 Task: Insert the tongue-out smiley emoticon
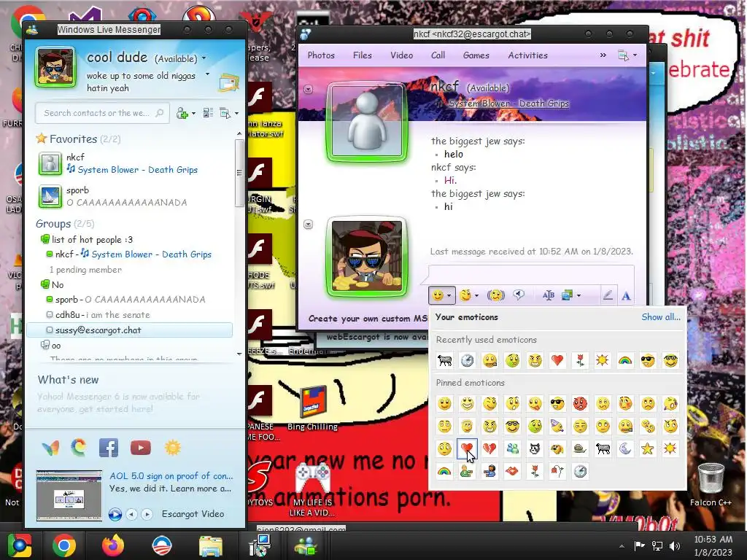535,404
